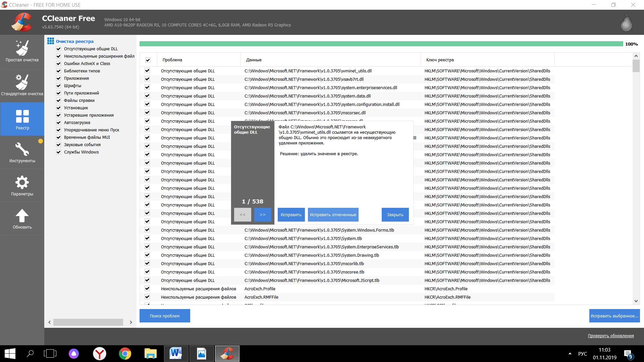This screenshot has width=644, height=362.
Task: Click the 'Исправить' button in dialog
Action: (291, 215)
